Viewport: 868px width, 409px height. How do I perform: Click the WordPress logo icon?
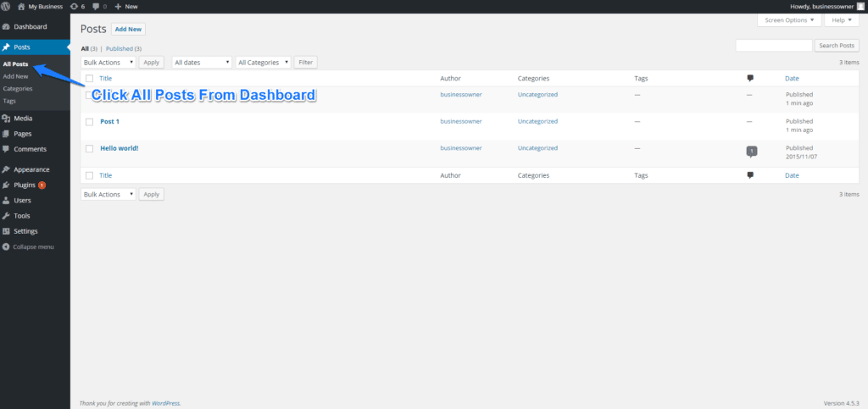click(x=7, y=6)
